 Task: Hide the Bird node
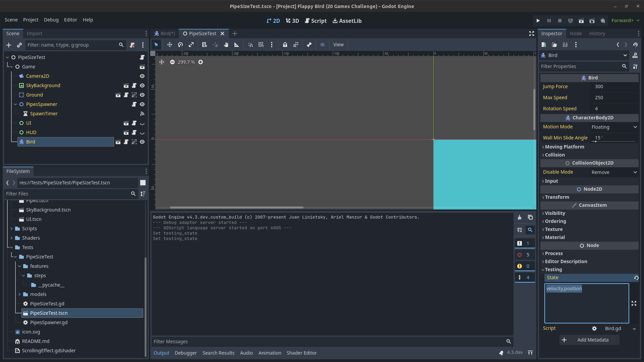(142, 142)
